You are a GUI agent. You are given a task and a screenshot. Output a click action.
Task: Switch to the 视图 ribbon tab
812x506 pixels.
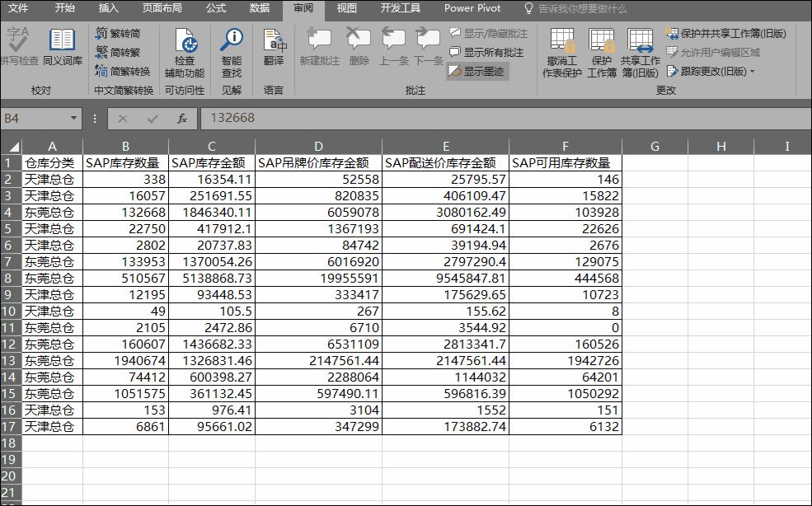345,9
